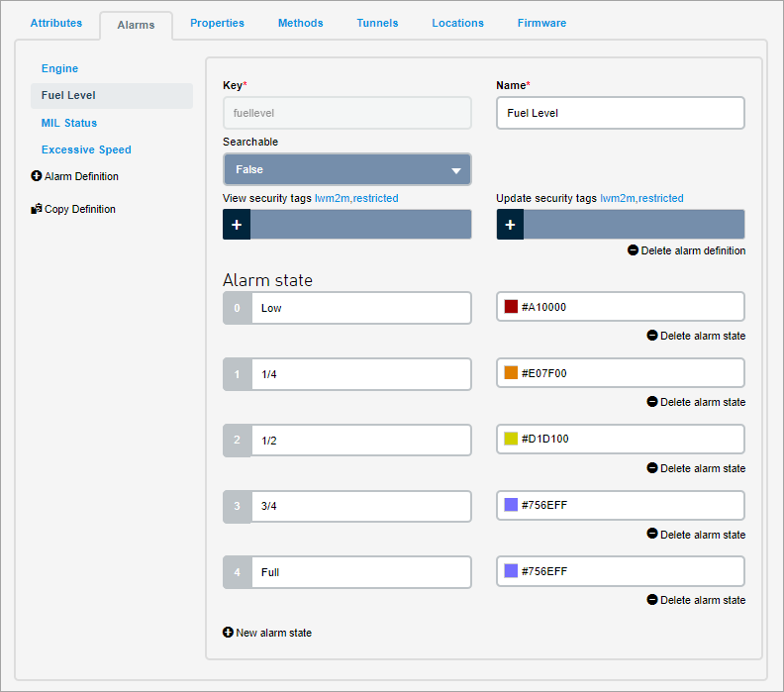Click the Name field containing Fuel Level
This screenshot has height=692, width=784.
[x=621, y=113]
